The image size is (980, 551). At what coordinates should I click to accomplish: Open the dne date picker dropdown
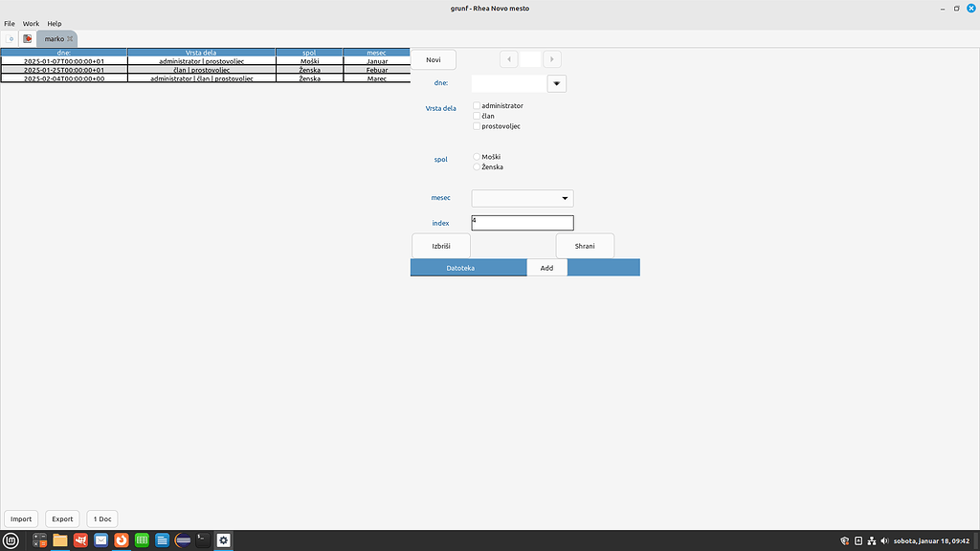(555, 83)
